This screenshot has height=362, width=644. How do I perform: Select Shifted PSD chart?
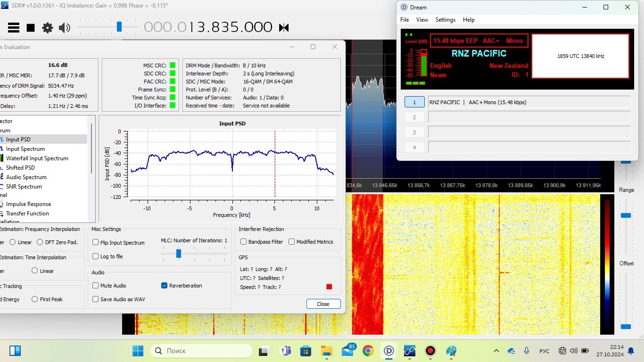pos(20,168)
